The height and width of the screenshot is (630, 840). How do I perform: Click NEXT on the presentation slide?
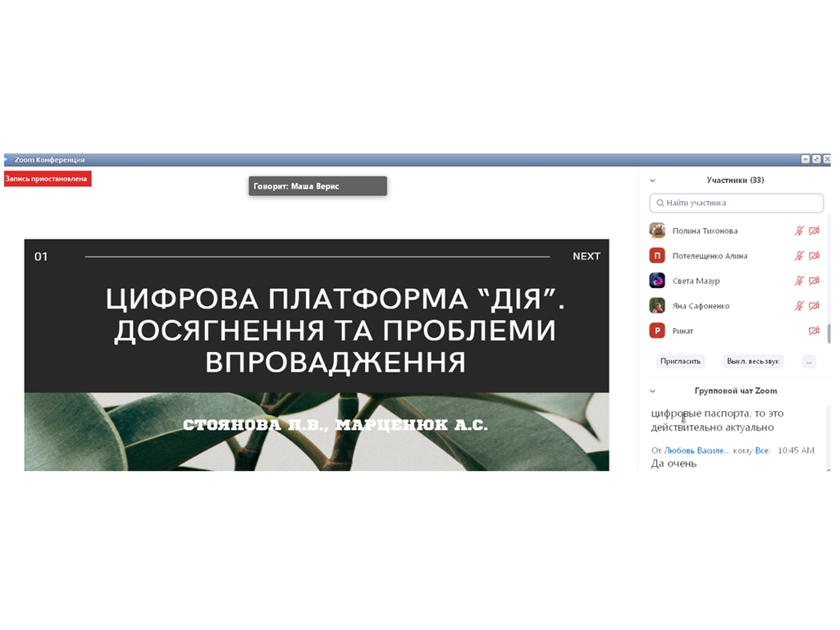[586, 256]
